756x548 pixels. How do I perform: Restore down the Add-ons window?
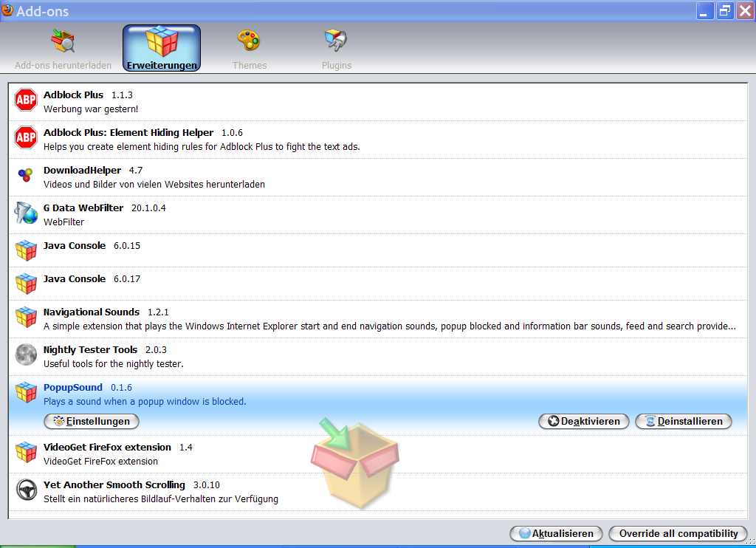(x=725, y=10)
